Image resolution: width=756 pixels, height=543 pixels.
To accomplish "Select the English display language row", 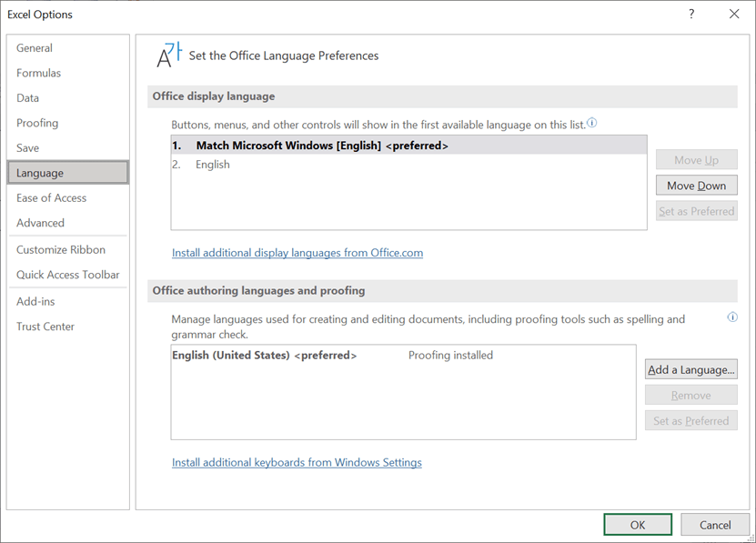I will 408,165.
